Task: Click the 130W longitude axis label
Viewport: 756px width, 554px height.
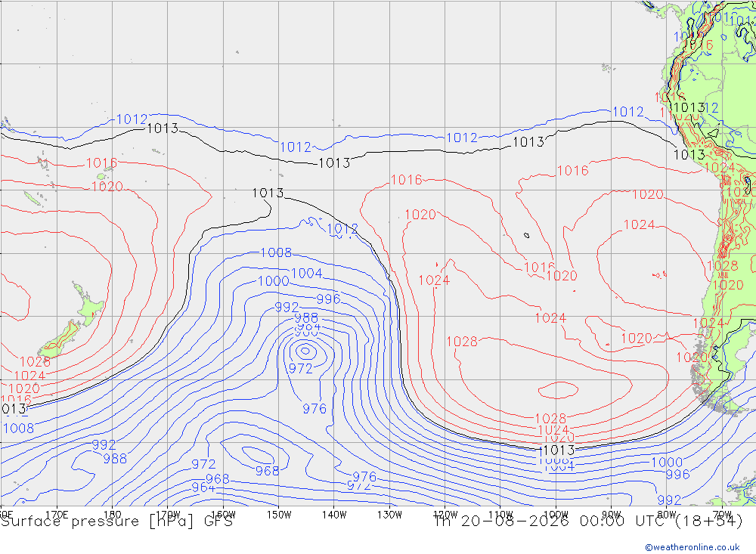Action: (389, 515)
